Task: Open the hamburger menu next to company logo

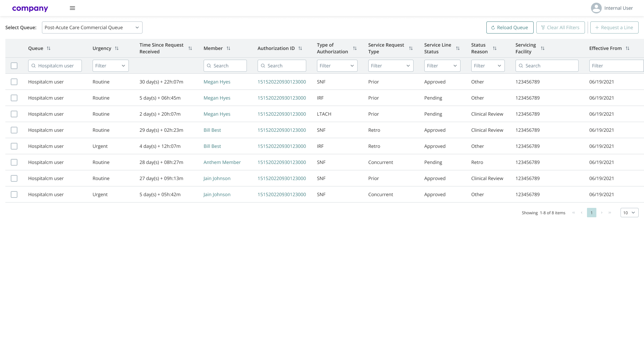Action: 72,8
